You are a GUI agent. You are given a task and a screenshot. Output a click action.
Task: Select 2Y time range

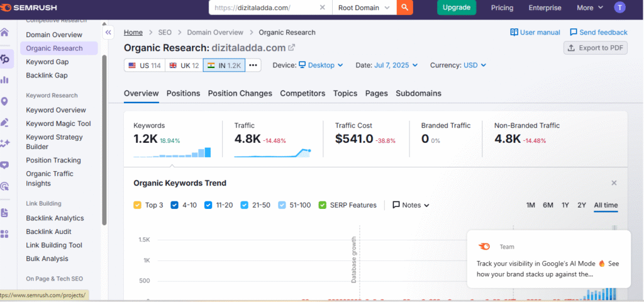click(582, 205)
